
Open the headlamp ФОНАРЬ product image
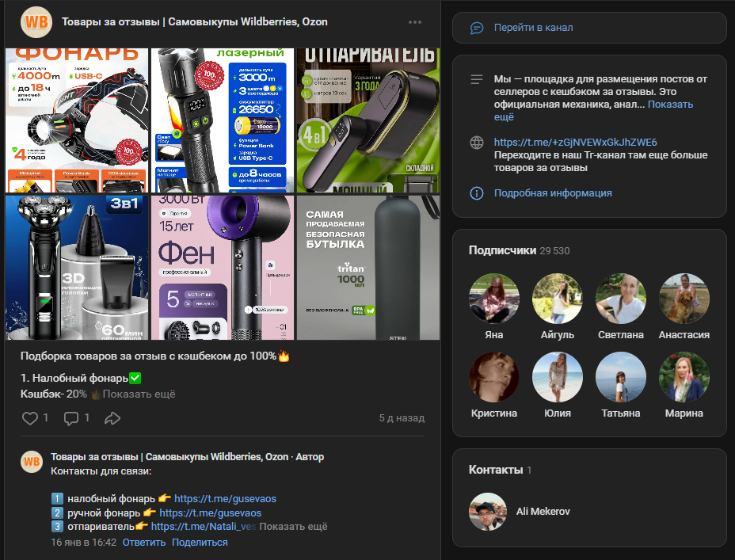click(77, 120)
